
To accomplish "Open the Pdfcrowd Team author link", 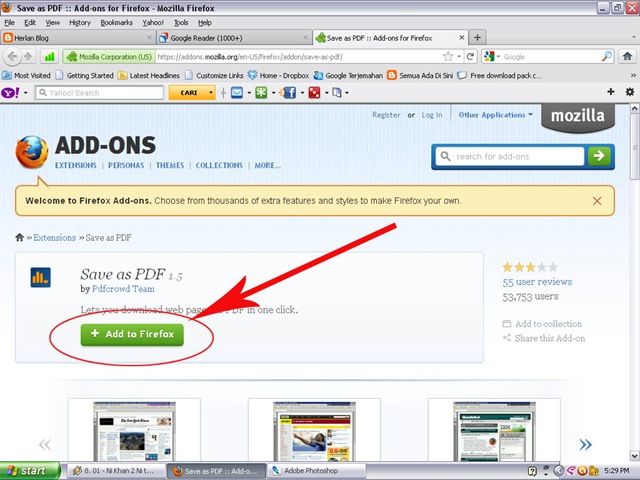I will [123, 289].
